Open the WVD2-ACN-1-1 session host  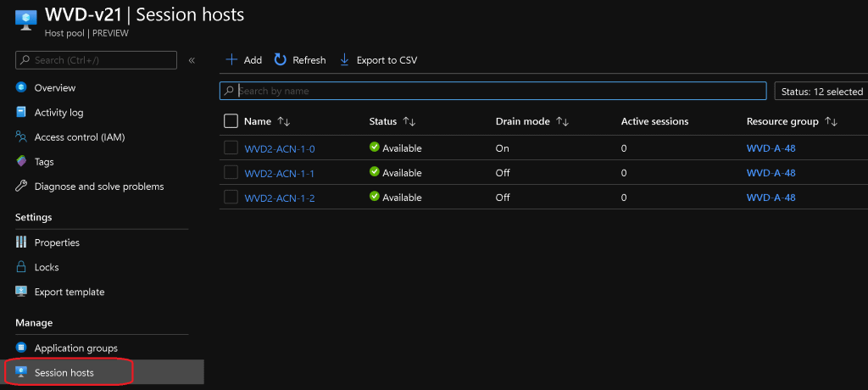tap(280, 174)
